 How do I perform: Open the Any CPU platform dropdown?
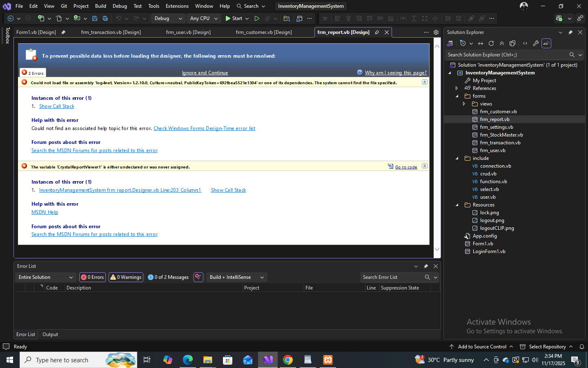tap(204, 18)
